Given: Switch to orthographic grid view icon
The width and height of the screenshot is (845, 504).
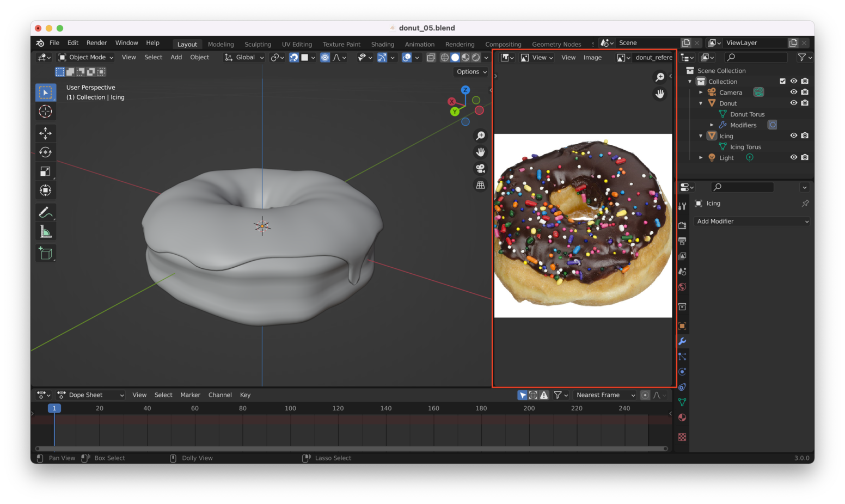Looking at the screenshot, I should pos(480,185).
